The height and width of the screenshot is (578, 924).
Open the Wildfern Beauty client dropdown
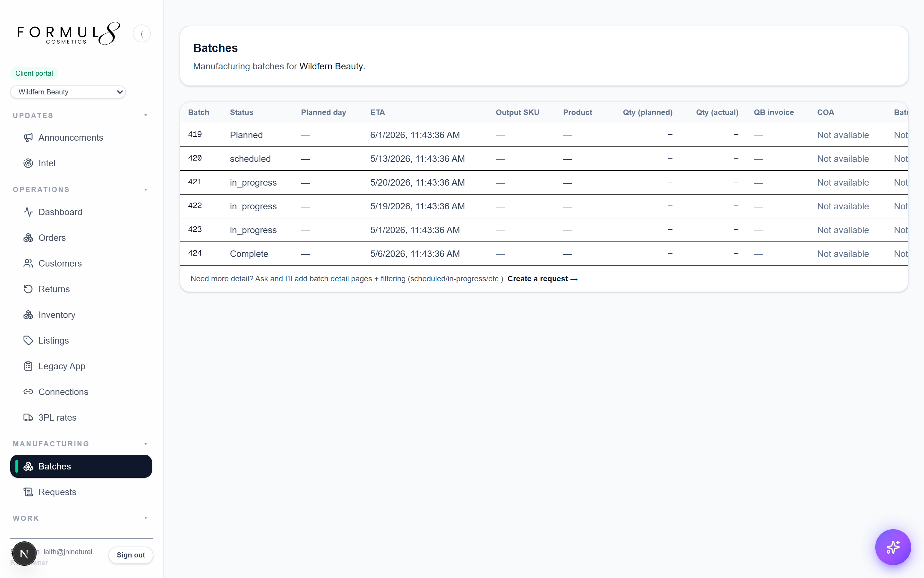[68, 92]
